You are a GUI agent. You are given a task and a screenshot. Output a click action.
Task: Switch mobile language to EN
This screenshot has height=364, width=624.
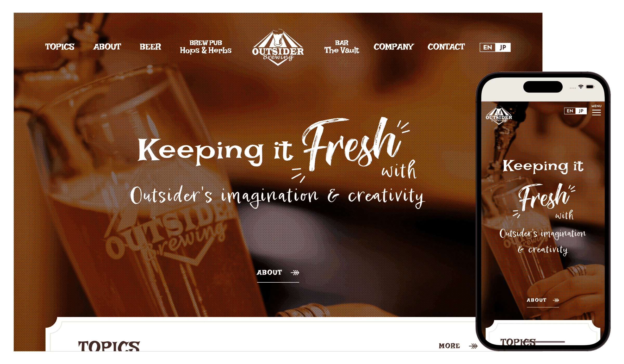point(570,111)
